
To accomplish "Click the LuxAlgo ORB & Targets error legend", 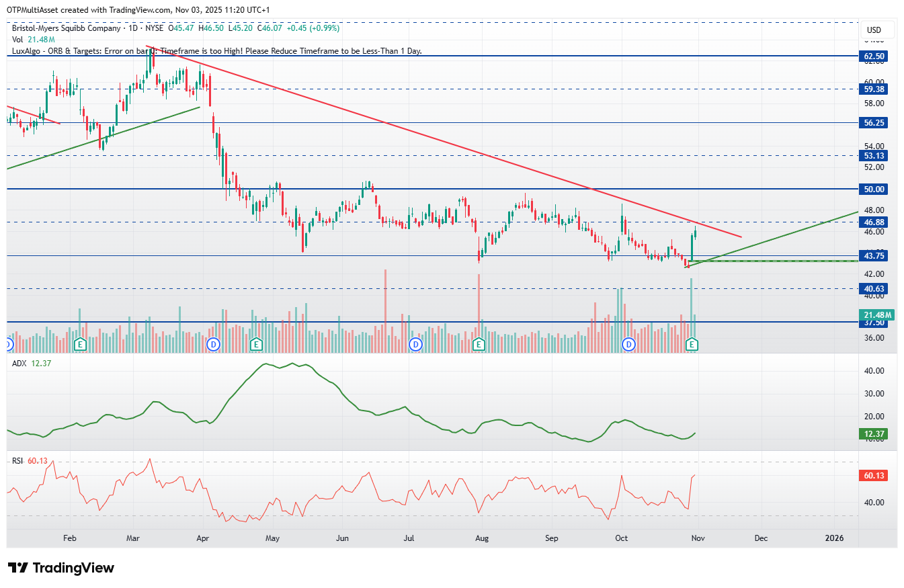I will tap(217, 51).
